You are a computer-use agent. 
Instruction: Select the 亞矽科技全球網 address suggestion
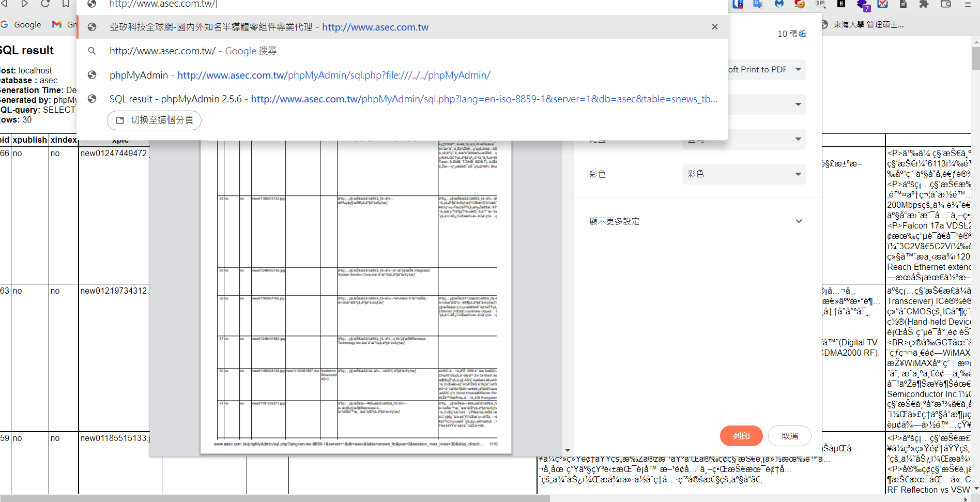(x=402, y=27)
